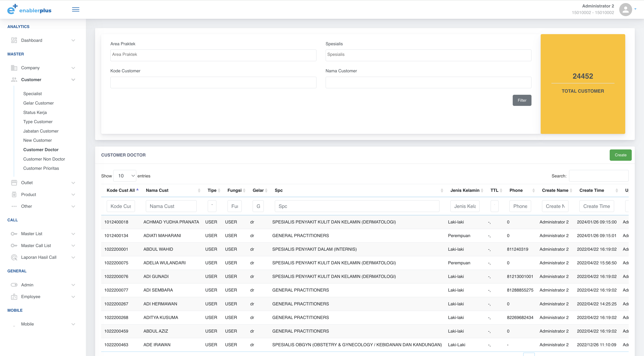Click the Spc column filter field
The image size is (644, 356).
click(357, 206)
